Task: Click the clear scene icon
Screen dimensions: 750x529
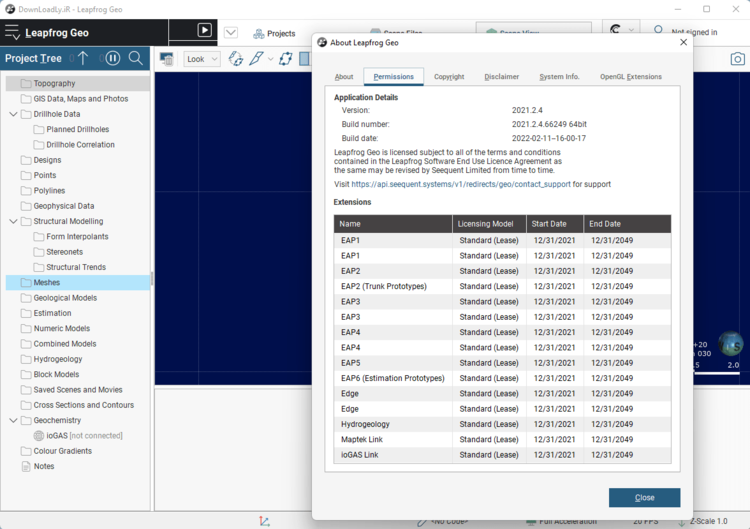Action: click(x=166, y=59)
